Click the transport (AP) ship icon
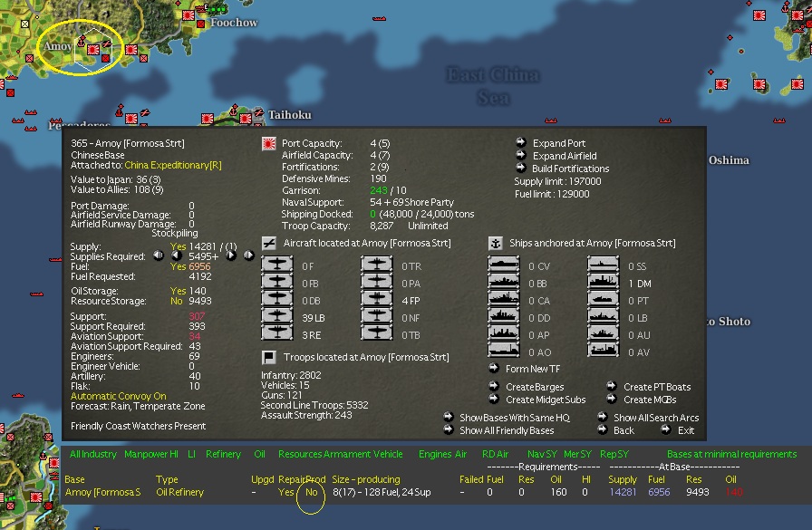This screenshot has width=812, height=530. (503, 332)
